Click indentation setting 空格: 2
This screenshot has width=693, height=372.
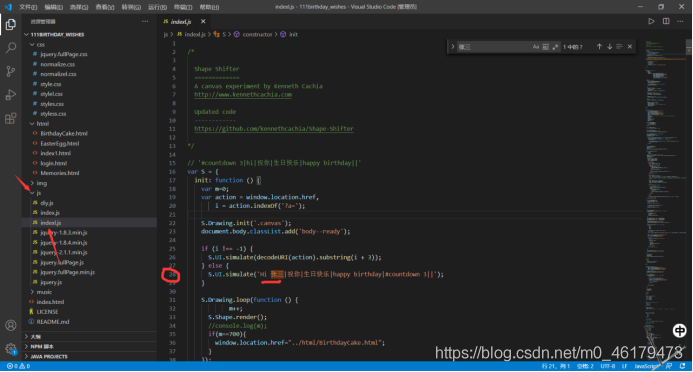[585, 366]
